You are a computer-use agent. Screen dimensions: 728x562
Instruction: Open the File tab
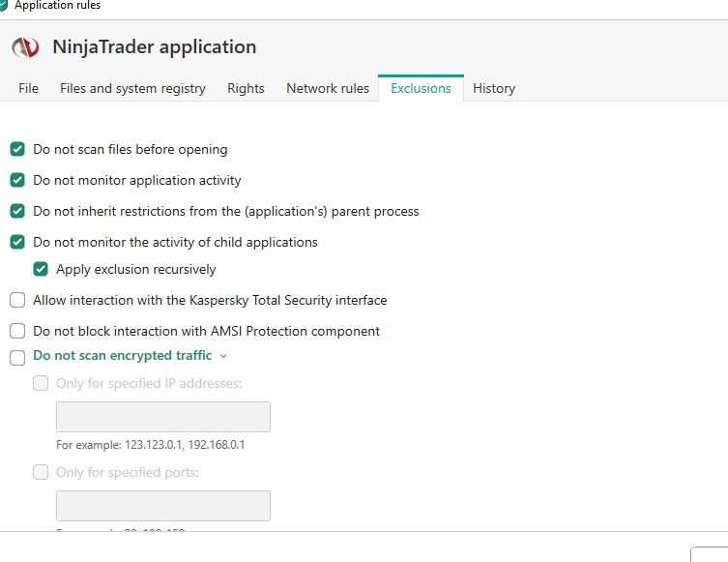[29, 88]
